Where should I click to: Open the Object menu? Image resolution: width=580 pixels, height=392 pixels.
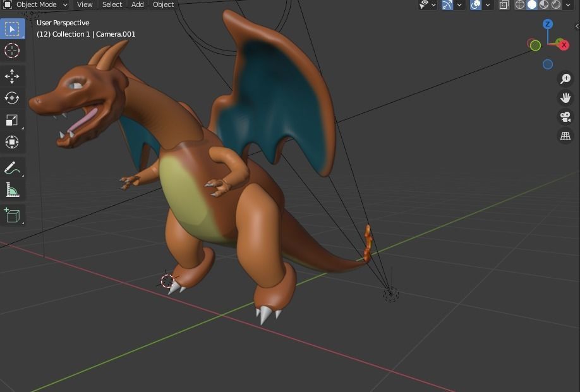click(x=163, y=5)
